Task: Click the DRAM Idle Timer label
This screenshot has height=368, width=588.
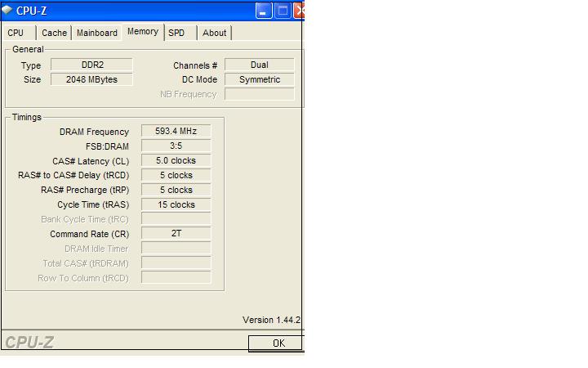Action: 96,249
